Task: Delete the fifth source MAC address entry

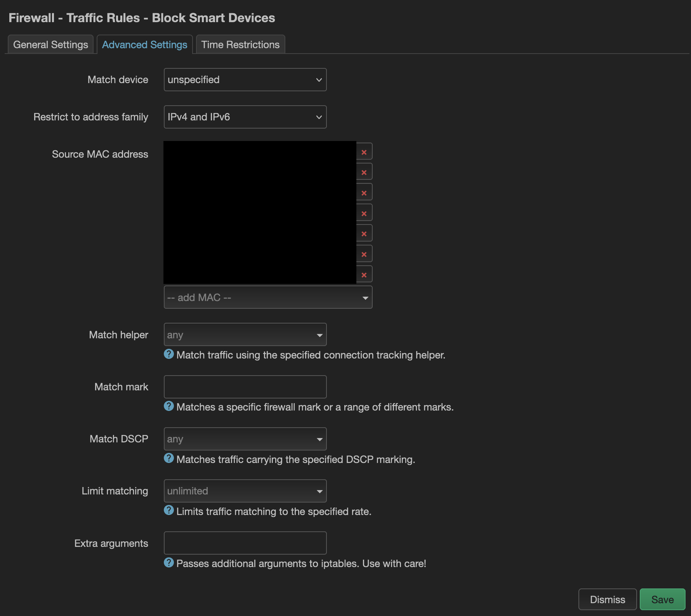Action: click(x=364, y=233)
